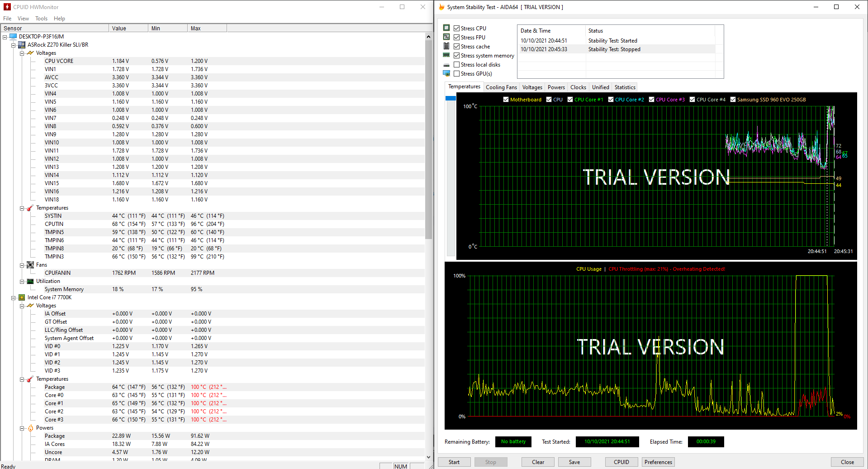The width and height of the screenshot is (868, 469).
Task: Click the Stress GPU(s) monitor icon
Action: tap(446, 73)
